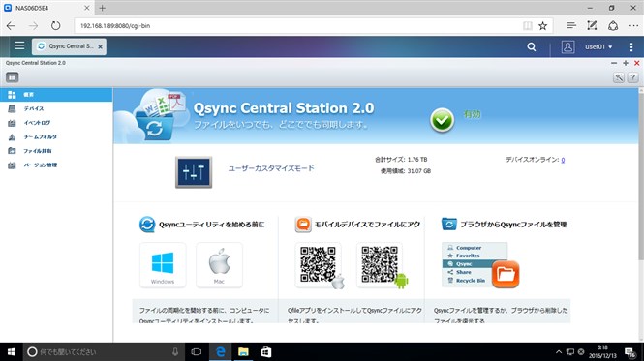Open browser reading view book icon
Viewport: 644px width, 361px height.
pyautogui.click(x=528, y=26)
